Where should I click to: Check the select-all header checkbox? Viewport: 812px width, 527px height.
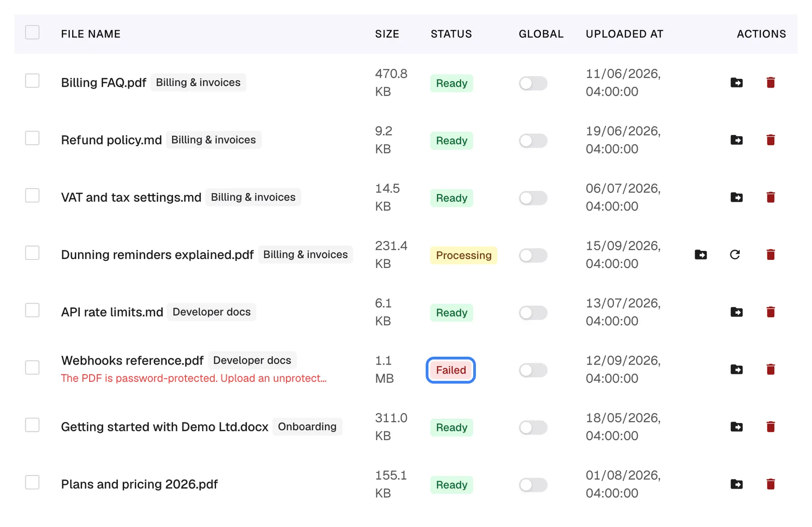(x=32, y=32)
